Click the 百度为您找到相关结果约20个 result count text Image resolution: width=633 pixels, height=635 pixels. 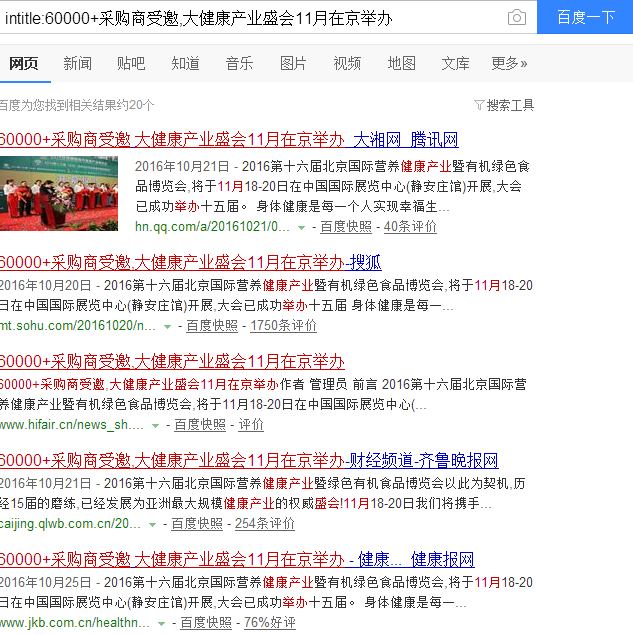(x=77, y=105)
